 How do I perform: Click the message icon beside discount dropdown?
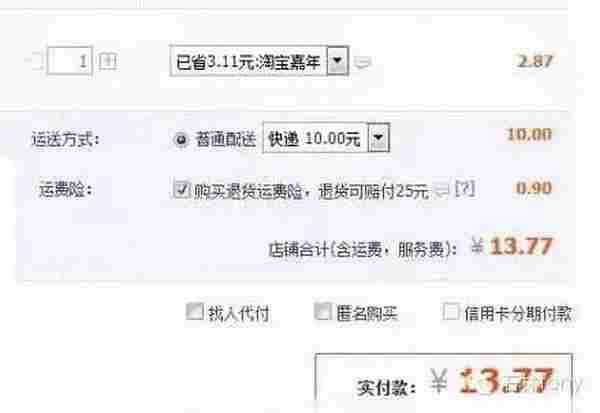[362, 62]
